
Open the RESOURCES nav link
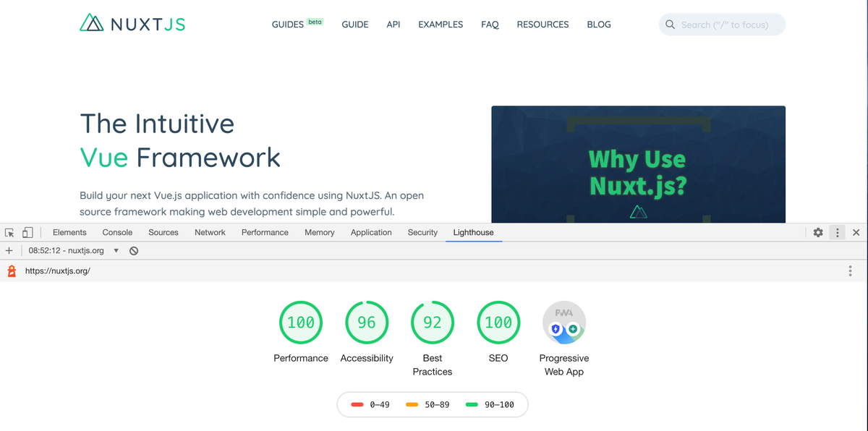(x=542, y=25)
